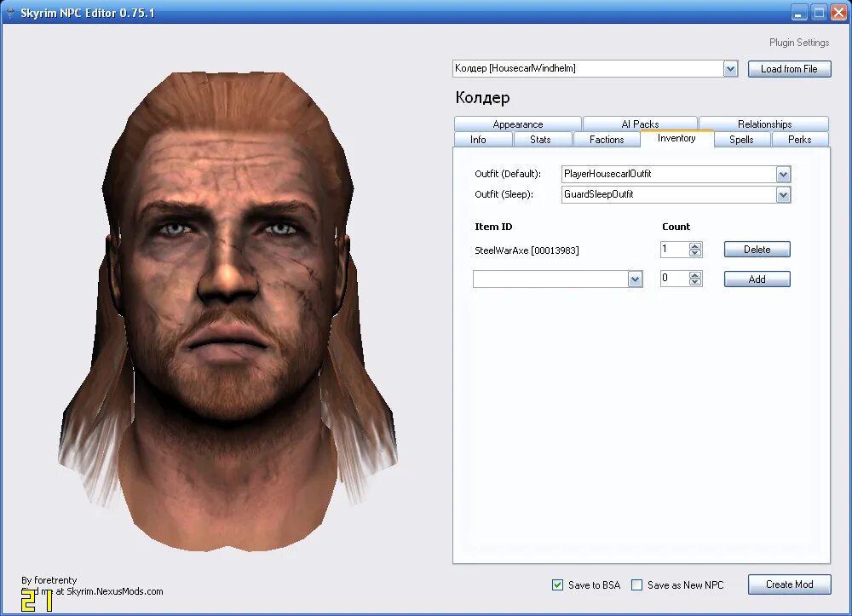Screen dimensions: 852x616
Task: Open the Appearance tab
Action: click(x=517, y=124)
